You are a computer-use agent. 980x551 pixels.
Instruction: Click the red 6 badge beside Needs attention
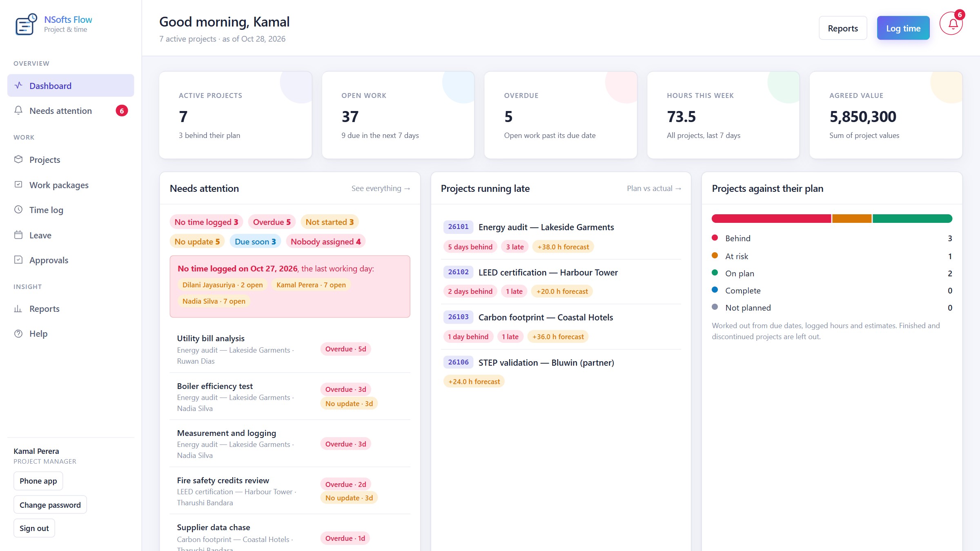point(122,111)
